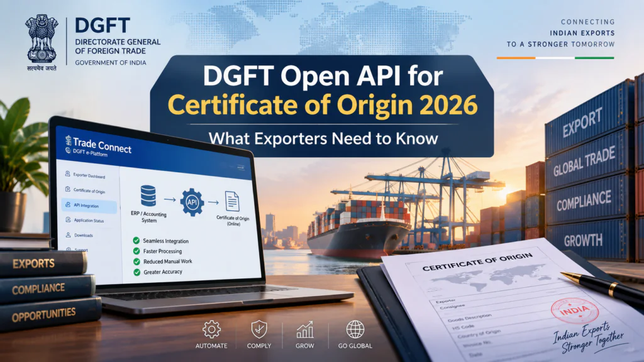Click the Exporter Dashboard sidebar icon
644x362 pixels.
click(67, 174)
